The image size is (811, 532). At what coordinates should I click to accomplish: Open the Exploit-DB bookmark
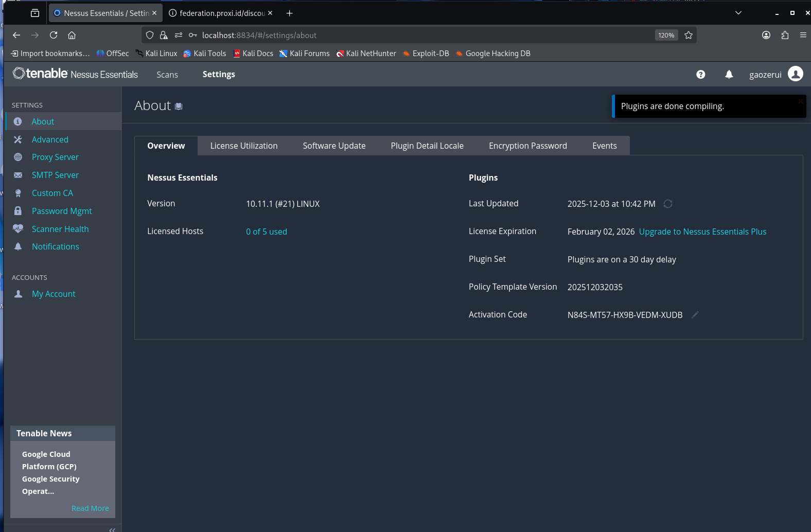(426, 54)
